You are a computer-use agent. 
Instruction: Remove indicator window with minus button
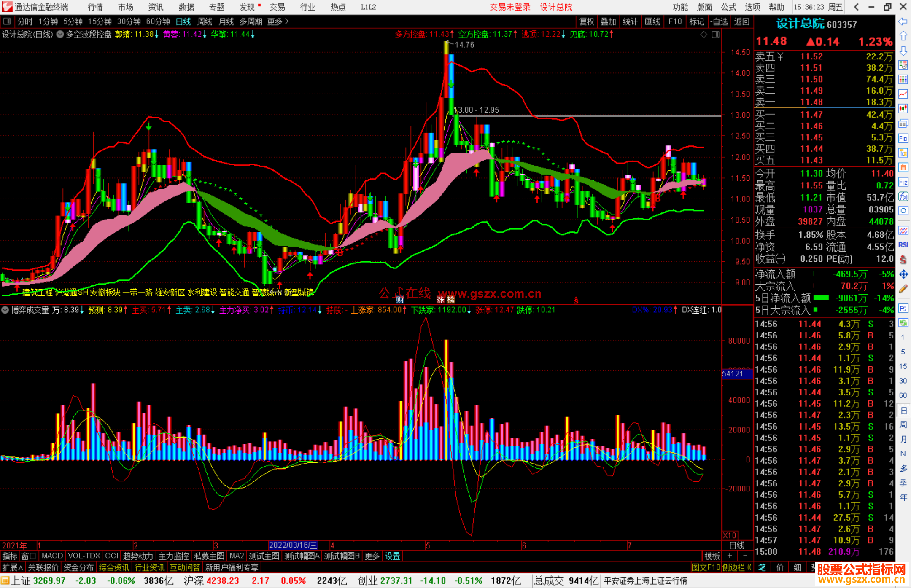(x=745, y=556)
